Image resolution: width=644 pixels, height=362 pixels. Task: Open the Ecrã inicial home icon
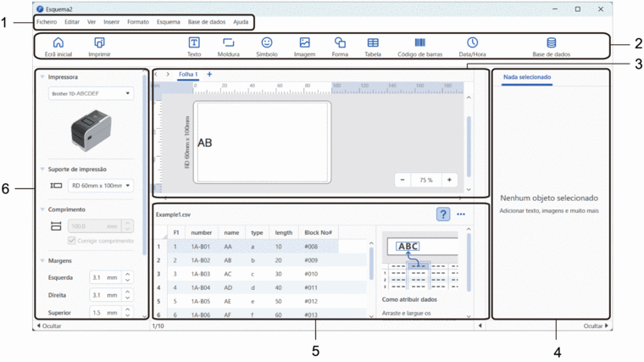click(58, 42)
